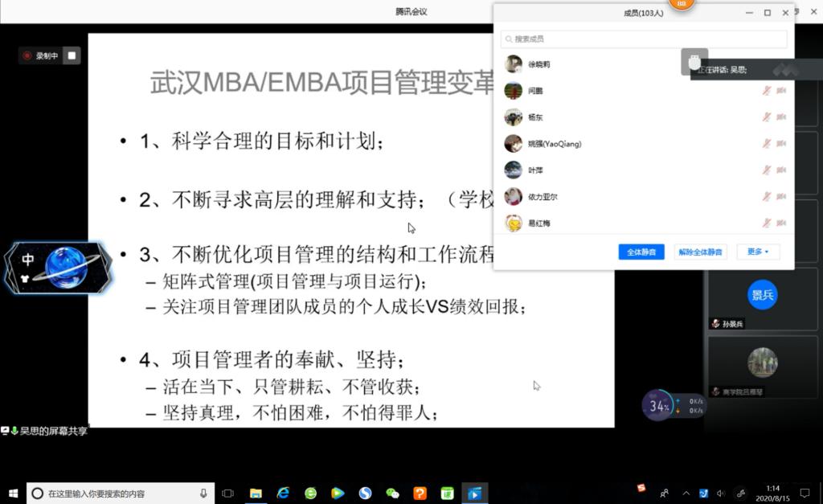Click 解除全体静音 to unmute everyone
The height and width of the screenshot is (504, 823).
pos(700,252)
